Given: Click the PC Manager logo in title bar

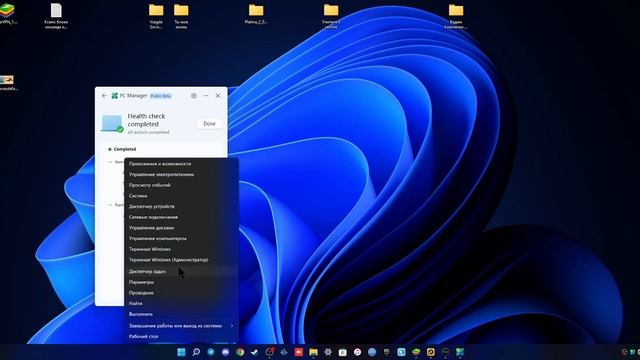Looking at the screenshot, I should point(115,96).
